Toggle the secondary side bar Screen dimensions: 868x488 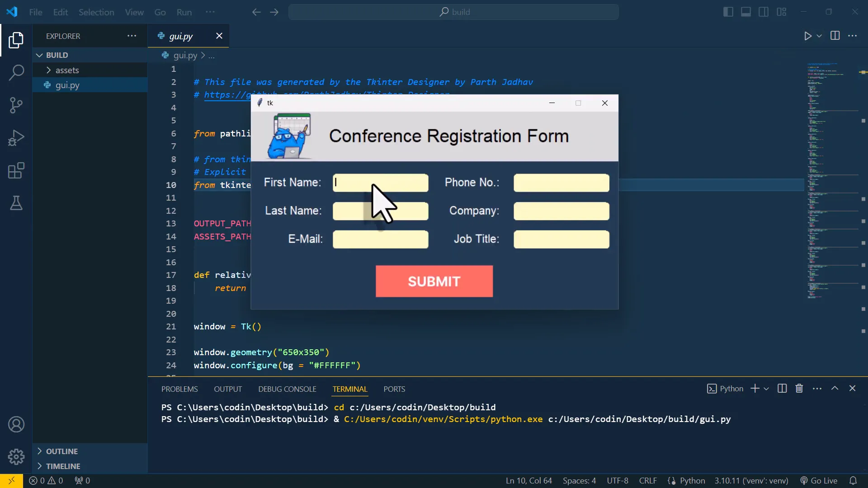click(x=764, y=12)
